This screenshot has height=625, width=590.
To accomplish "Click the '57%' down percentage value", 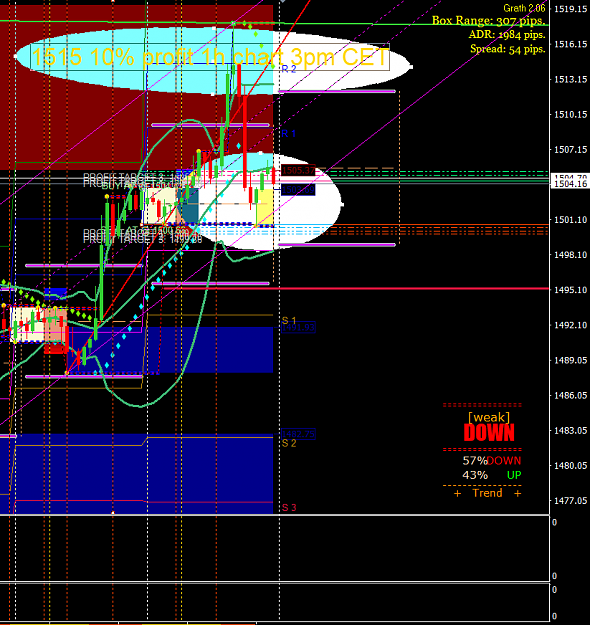I will click(x=474, y=461).
